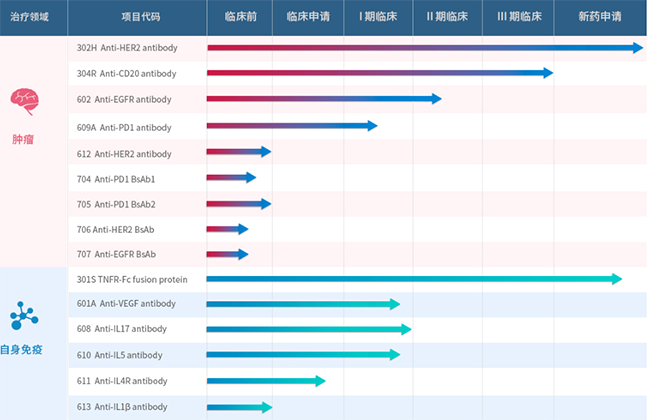Click the 706 Anti-HER2 BsAb progress arrow

click(x=228, y=229)
